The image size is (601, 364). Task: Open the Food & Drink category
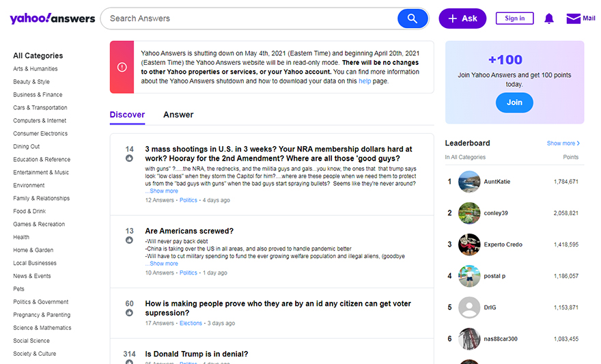(x=29, y=211)
